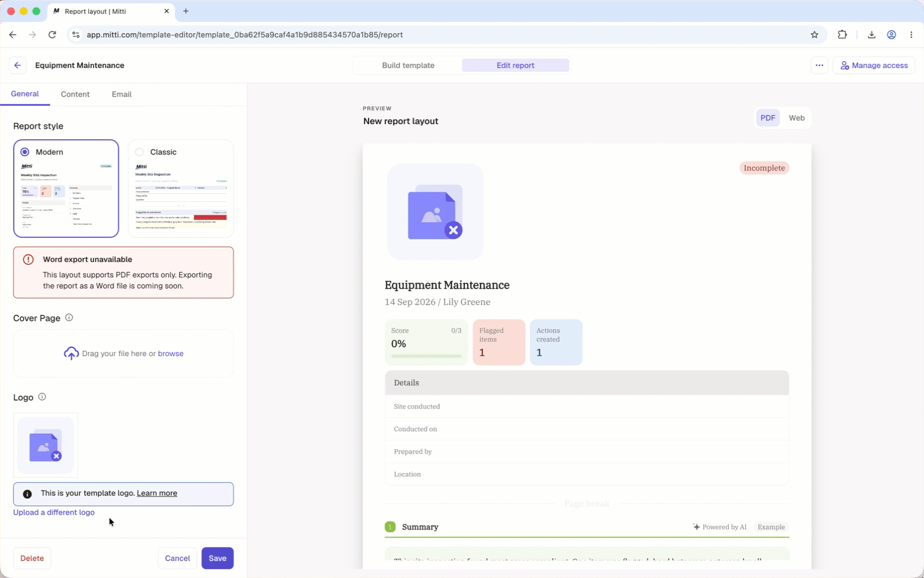The width and height of the screenshot is (924, 578).
Task: Click the Actions created card
Action: tap(556, 342)
